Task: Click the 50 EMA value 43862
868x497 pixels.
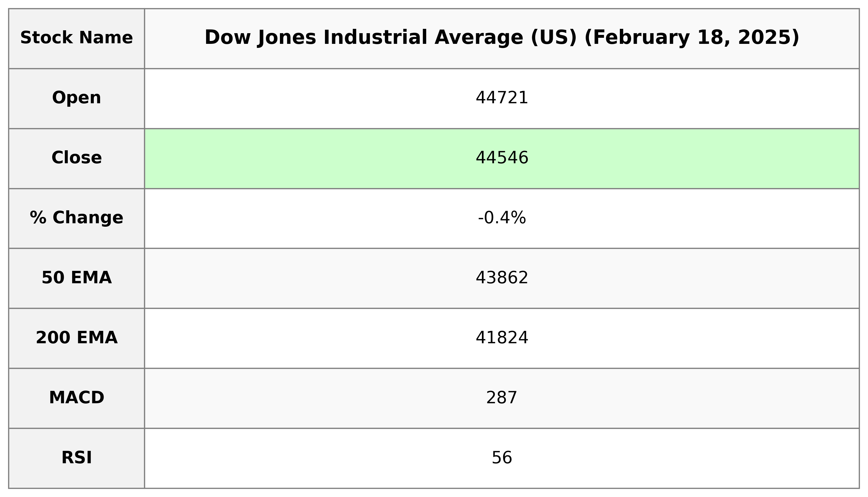Action: (x=502, y=278)
